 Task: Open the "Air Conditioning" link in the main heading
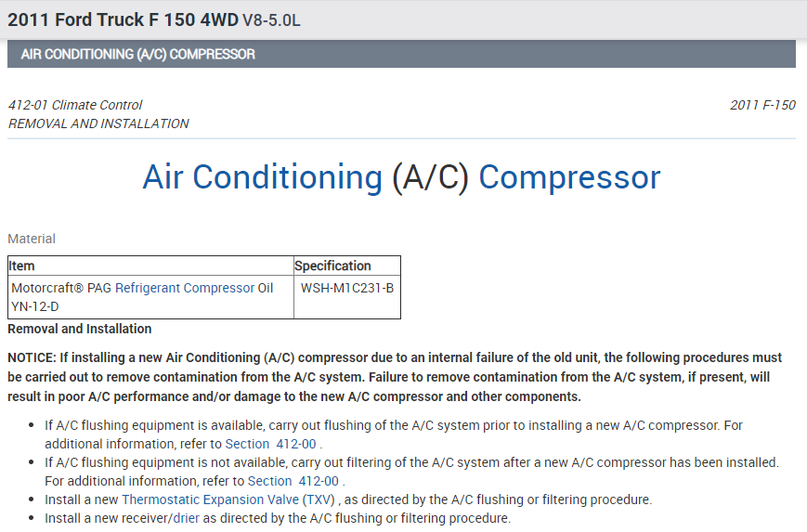coord(262,177)
